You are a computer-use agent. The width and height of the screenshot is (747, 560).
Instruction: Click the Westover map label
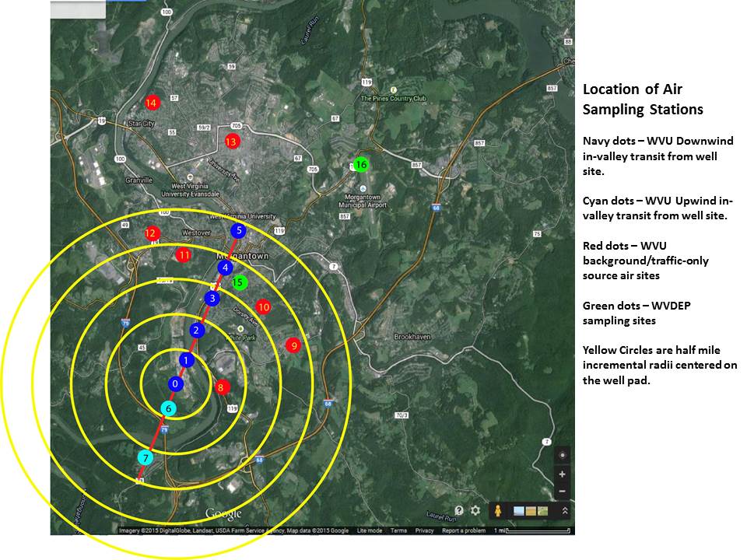pyautogui.click(x=196, y=233)
